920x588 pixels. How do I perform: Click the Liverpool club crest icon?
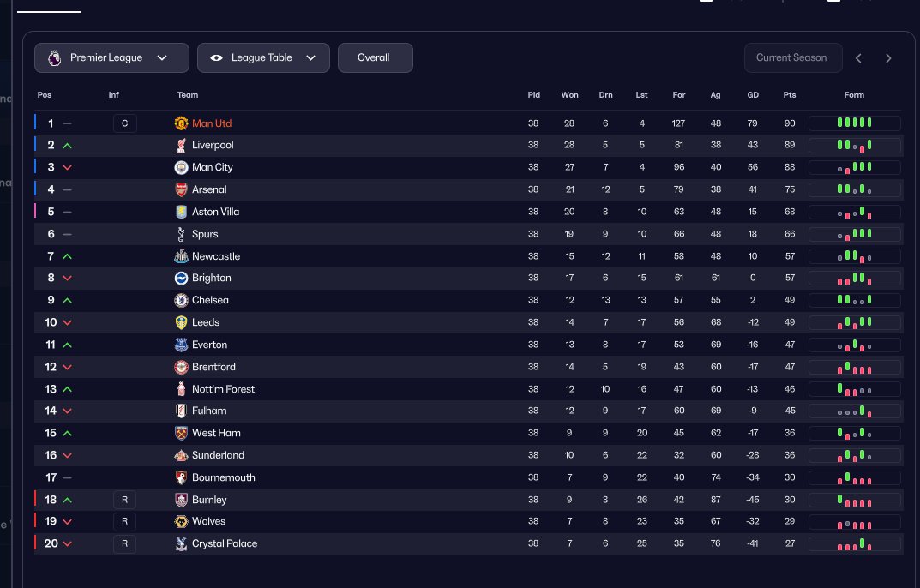181,146
